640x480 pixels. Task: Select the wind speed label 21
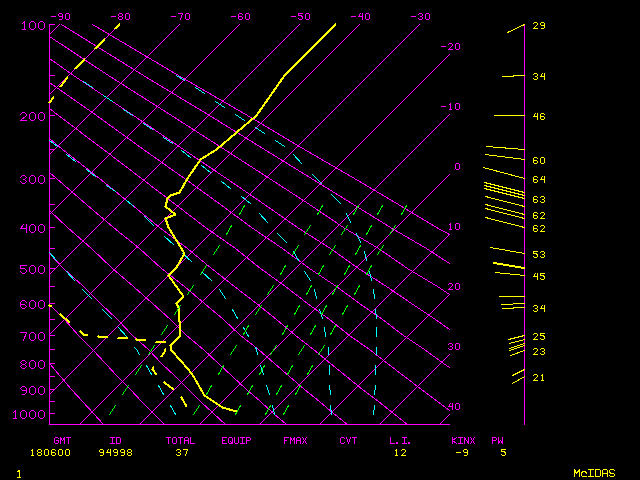pyautogui.click(x=538, y=378)
